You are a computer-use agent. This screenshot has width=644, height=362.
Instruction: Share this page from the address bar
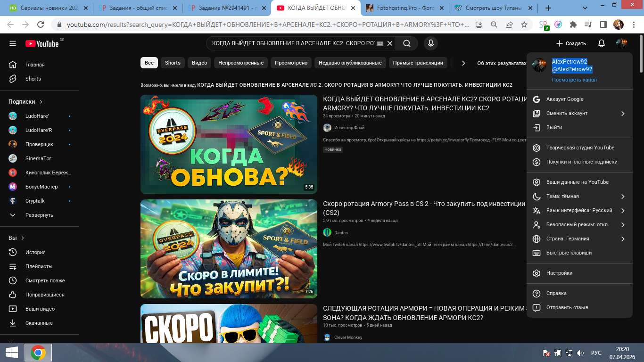point(509,25)
